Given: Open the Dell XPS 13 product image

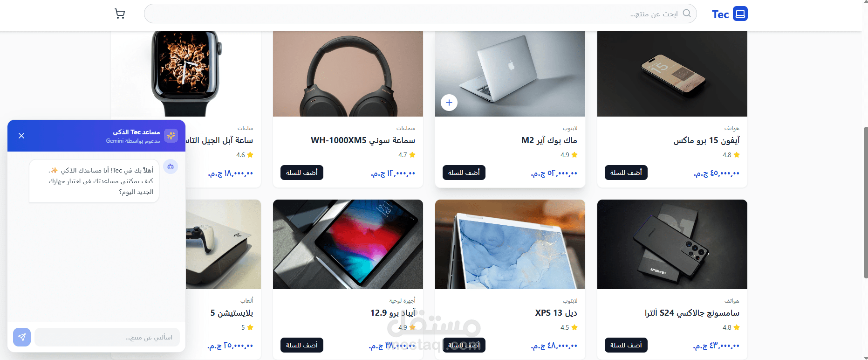Looking at the screenshot, I should tap(510, 244).
